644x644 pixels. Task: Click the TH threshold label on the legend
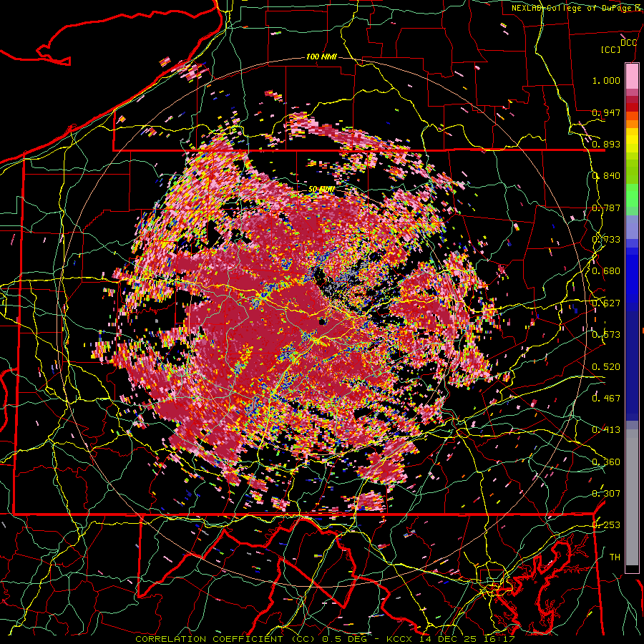pyautogui.click(x=615, y=557)
